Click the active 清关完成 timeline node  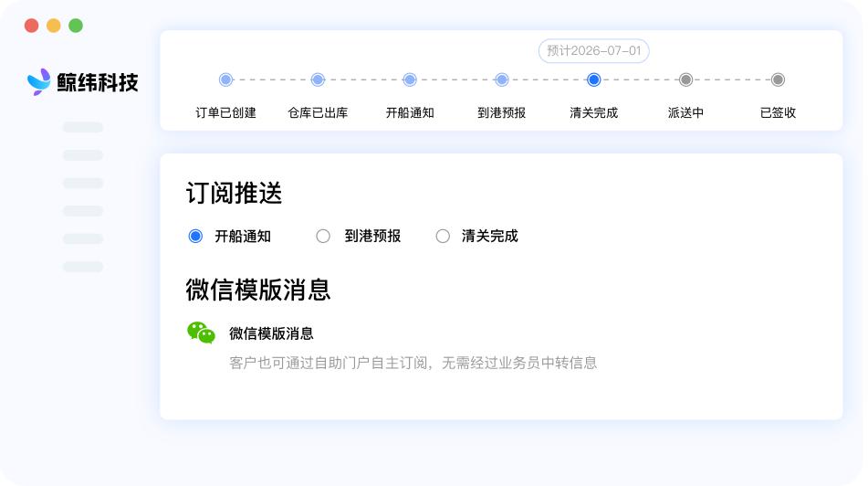click(593, 79)
